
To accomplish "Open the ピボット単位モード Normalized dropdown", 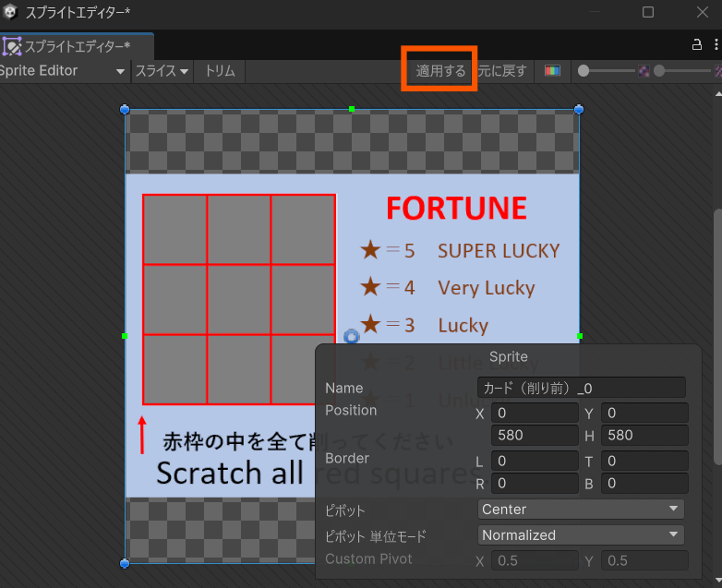I will point(581,535).
